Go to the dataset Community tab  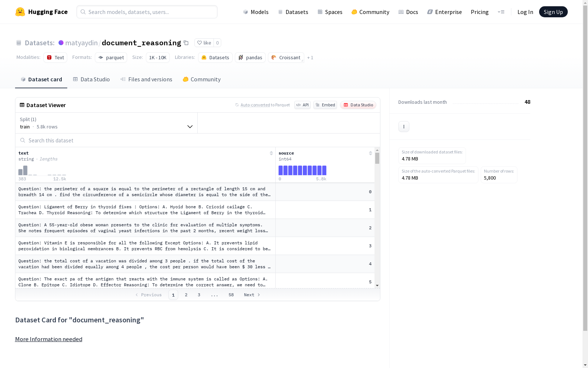point(202,79)
